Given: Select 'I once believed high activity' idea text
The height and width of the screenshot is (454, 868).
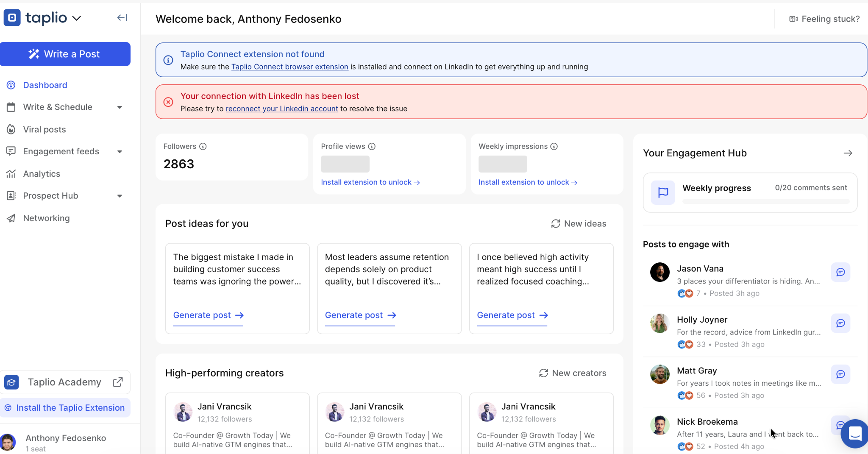Looking at the screenshot, I should (533, 269).
